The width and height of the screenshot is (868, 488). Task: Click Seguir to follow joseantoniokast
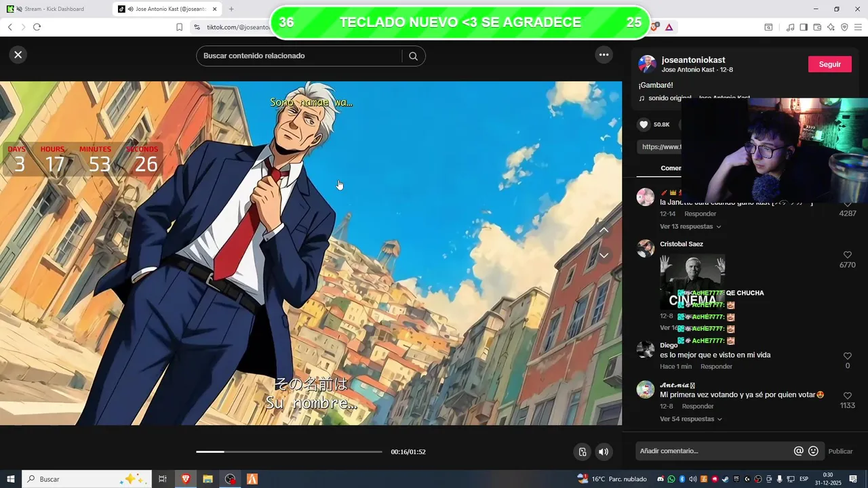829,64
